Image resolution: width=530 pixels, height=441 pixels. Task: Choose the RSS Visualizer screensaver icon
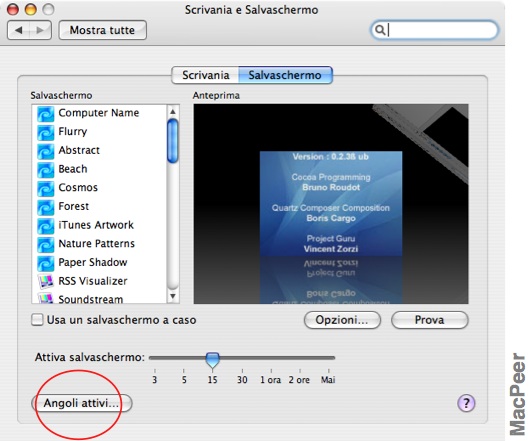click(x=45, y=281)
